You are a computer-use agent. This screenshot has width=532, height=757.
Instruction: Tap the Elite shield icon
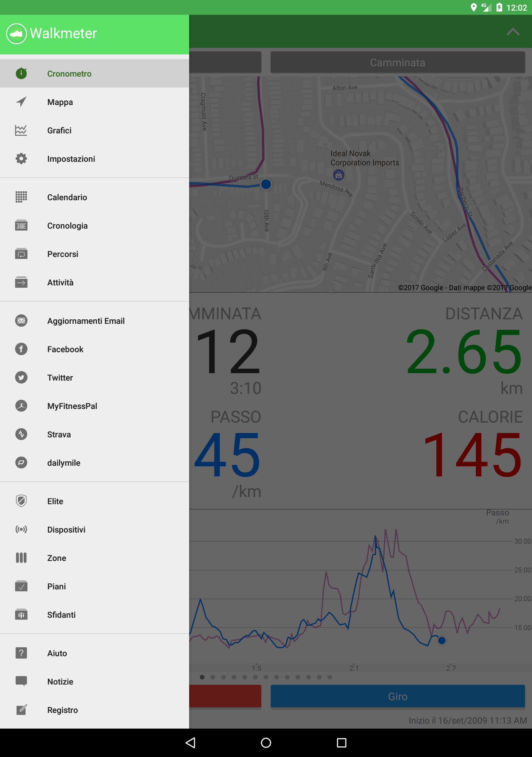[x=21, y=501]
